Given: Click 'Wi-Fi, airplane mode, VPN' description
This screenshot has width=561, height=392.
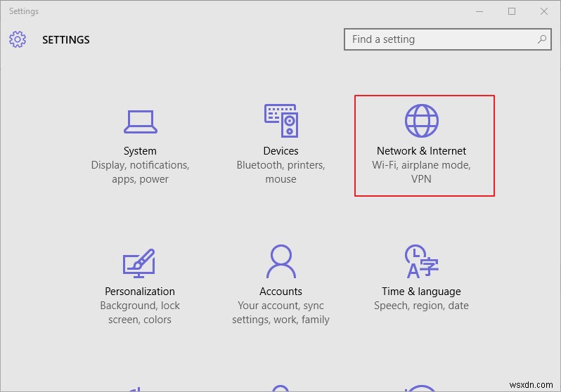Looking at the screenshot, I should [x=422, y=172].
